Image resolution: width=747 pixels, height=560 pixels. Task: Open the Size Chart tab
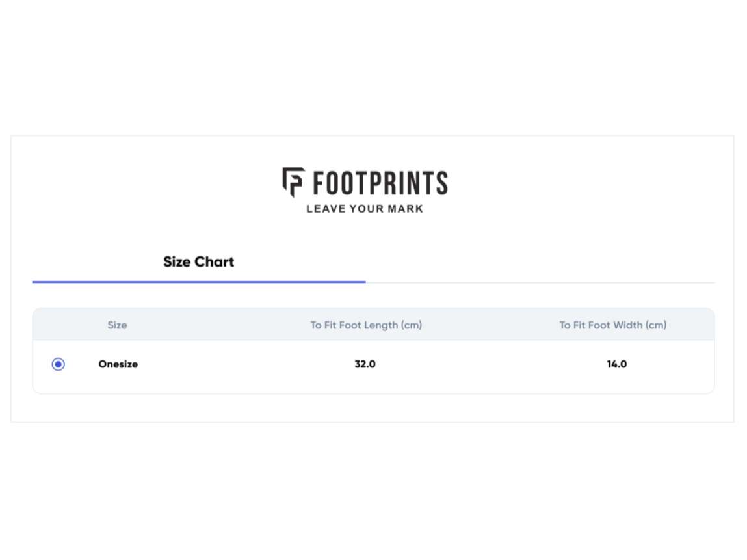click(198, 262)
